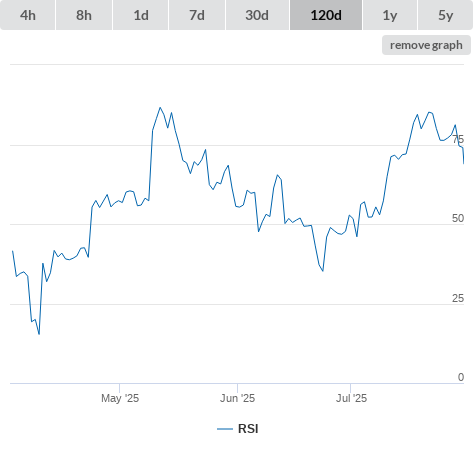This screenshot has height=455, width=474.
Task: Click the 50 level axis label
Action: point(458,218)
